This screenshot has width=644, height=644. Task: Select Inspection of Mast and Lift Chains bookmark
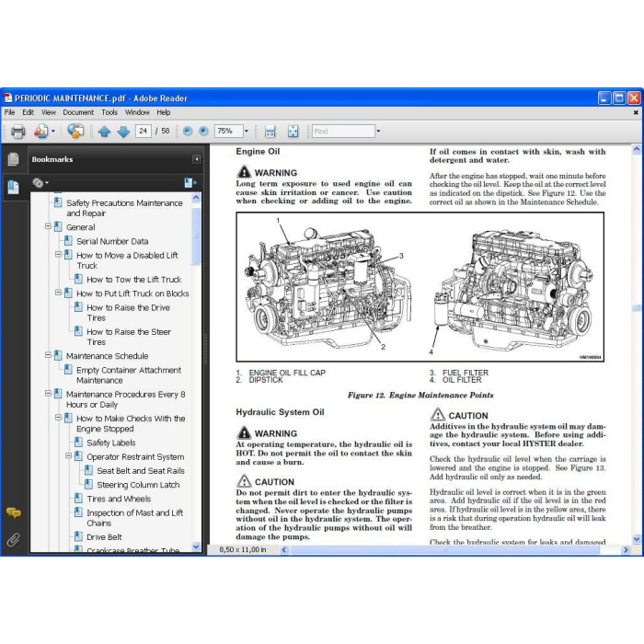[134, 518]
